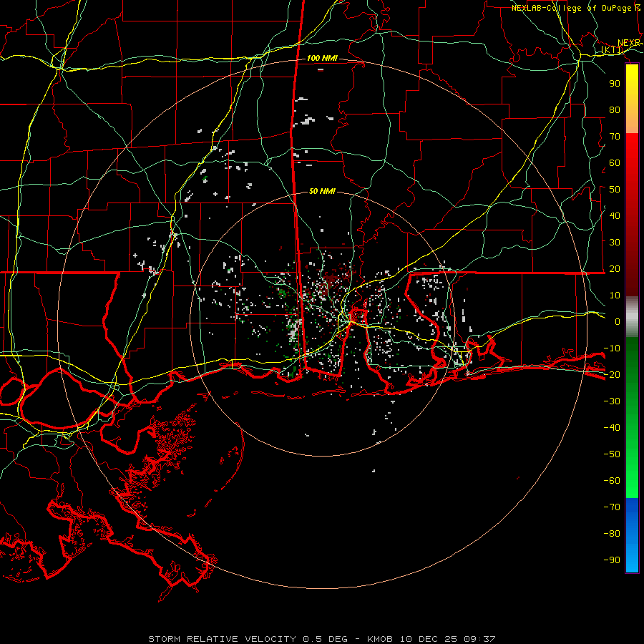Click the 30 value on the velocity legend

(x=615, y=243)
